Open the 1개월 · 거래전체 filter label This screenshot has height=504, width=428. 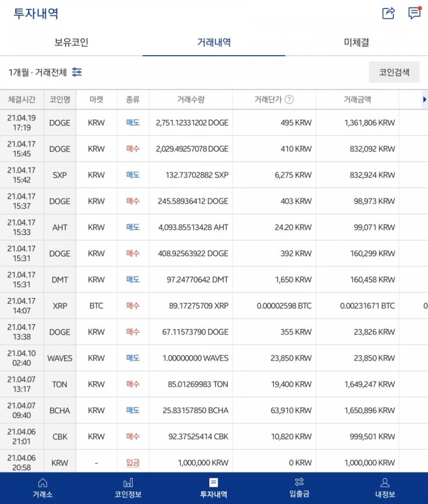(x=37, y=72)
